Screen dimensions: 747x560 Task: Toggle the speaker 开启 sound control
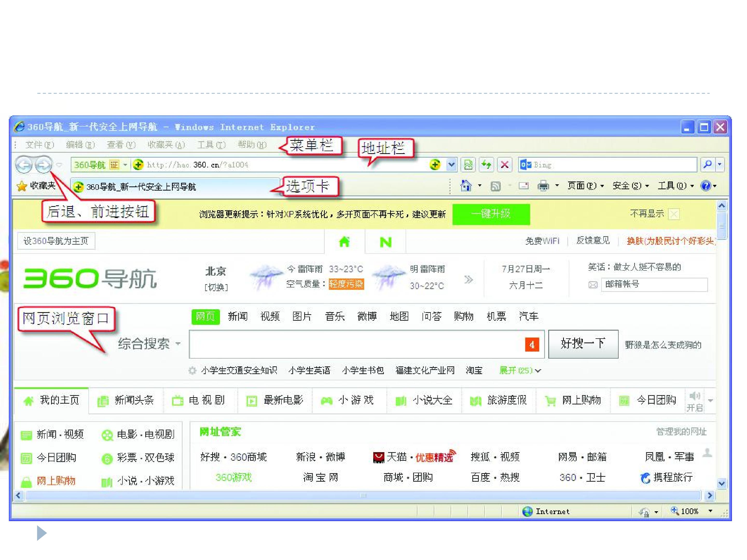click(x=695, y=401)
